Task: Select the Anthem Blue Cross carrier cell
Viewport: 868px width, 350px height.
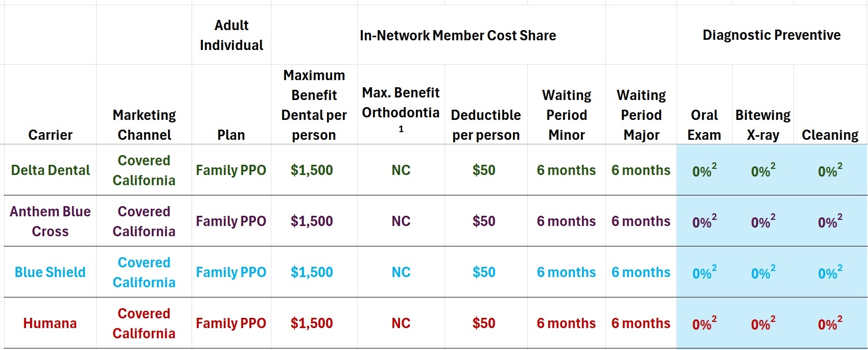Action: (x=50, y=221)
